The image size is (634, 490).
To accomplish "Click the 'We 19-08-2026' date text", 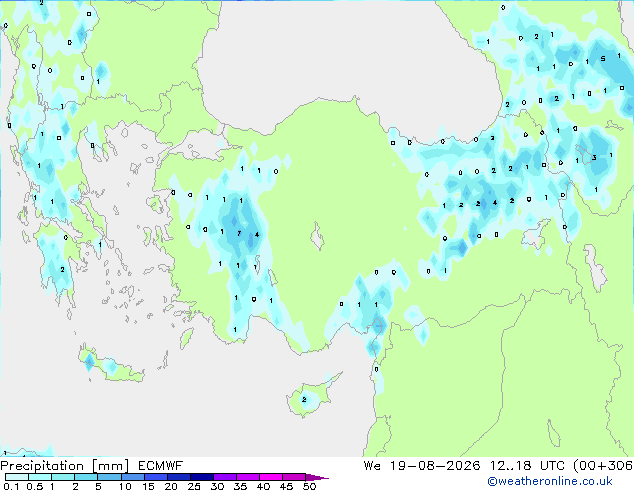I will (x=422, y=466).
